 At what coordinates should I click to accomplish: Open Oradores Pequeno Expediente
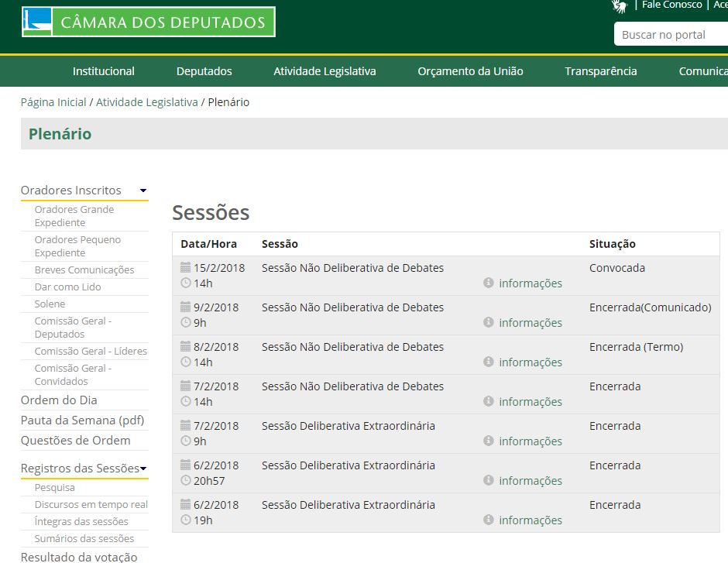click(77, 246)
